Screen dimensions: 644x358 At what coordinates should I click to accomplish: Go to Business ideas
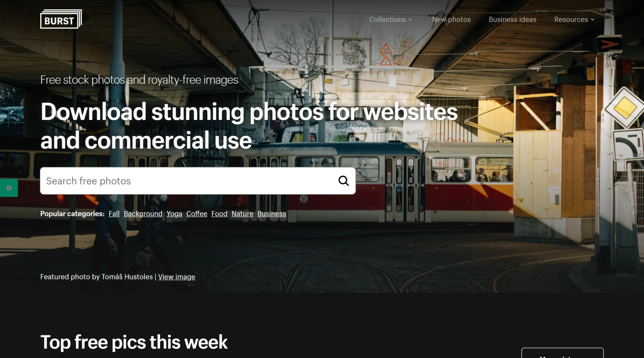pos(512,19)
